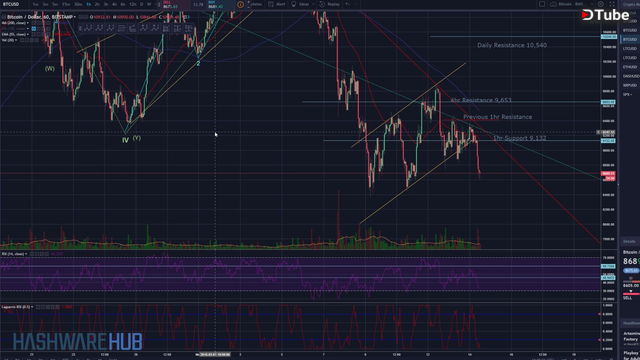Select the highlighted 1h timeframe

[x=89, y=4]
